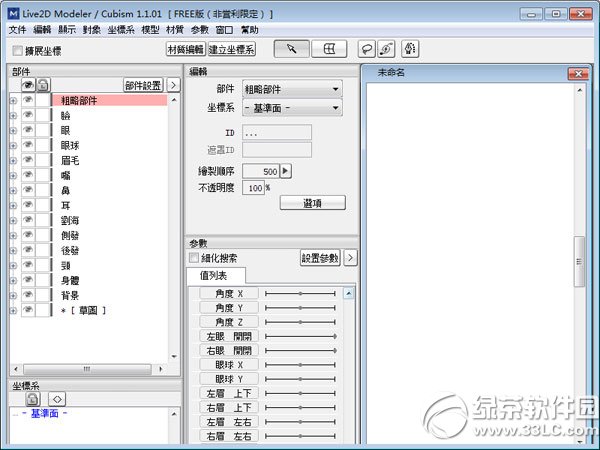The height and width of the screenshot is (450, 600).
Task: Click the Live2D Modeler app icon in title bar
Action: point(13,14)
